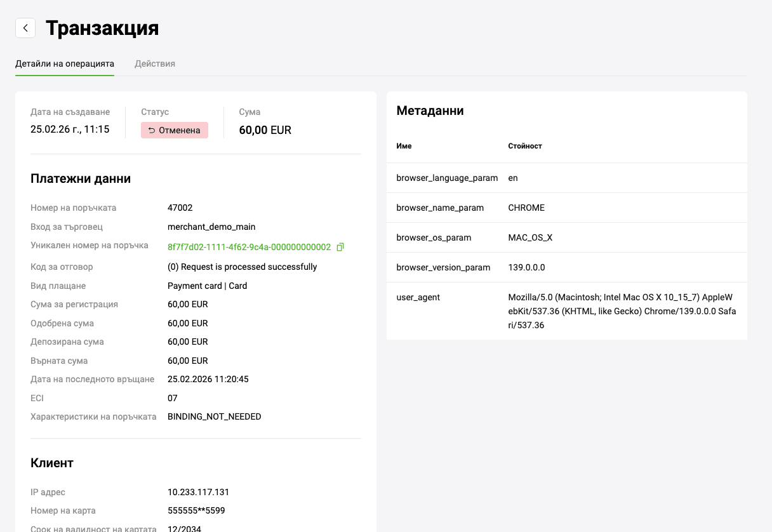Click the BINDING_NOT_NEEDED order characteristic value
Viewport: 772px width, 532px height.
tap(214, 416)
